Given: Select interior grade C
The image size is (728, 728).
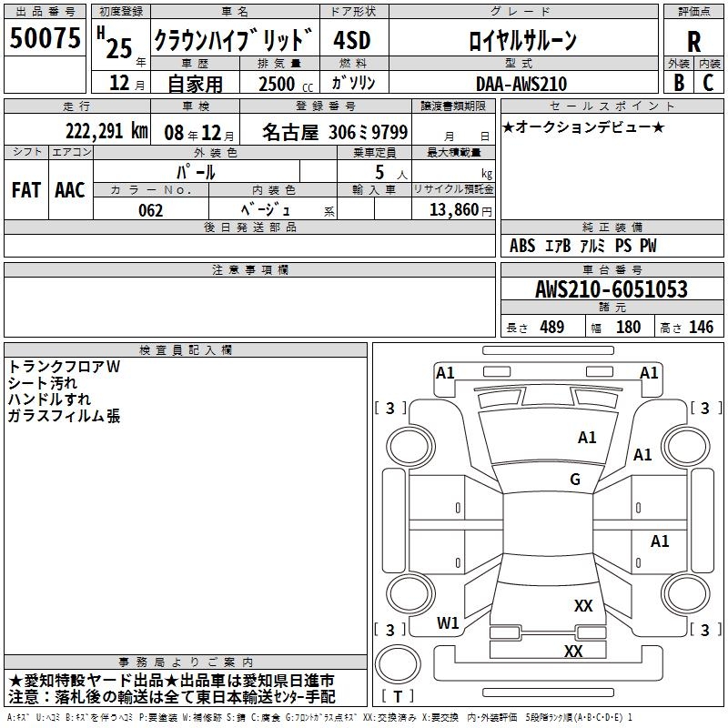Looking at the screenshot, I should tap(708, 83).
